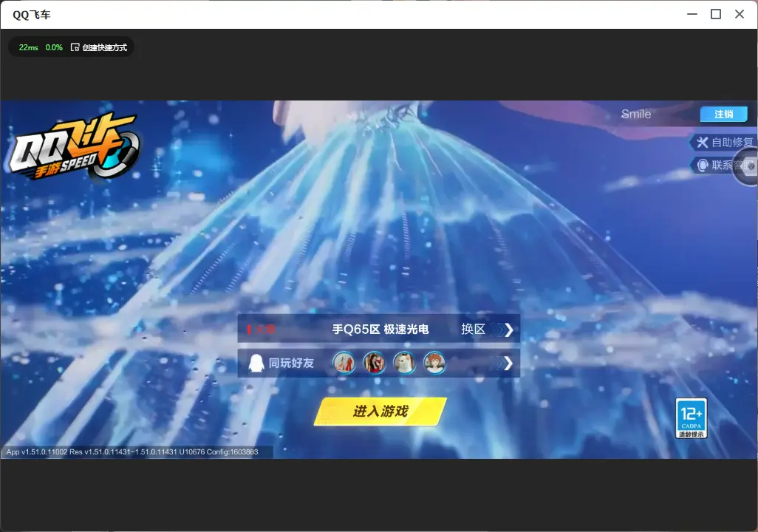The image size is (758, 532).
Task: Click the create-shortcut icon beside 创建快捷方式
Action: click(x=75, y=47)
